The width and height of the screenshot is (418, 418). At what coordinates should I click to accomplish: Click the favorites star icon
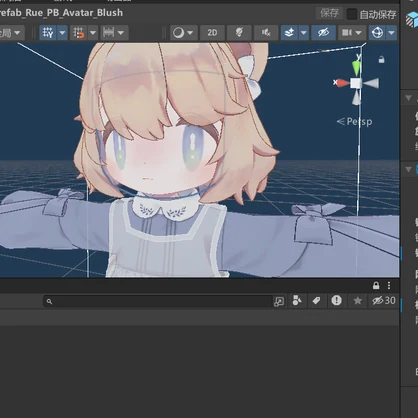(358, 301)
